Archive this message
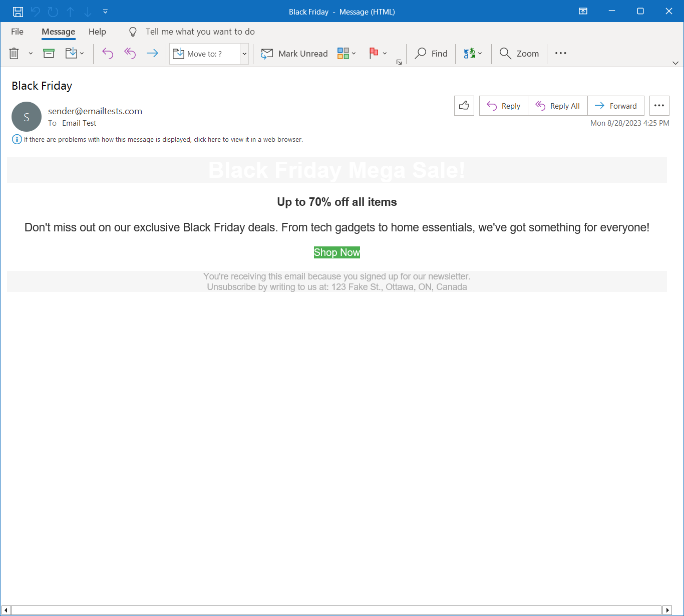Image resolution: width=684 pixels, height=616 pixels. tap(49, 53)
